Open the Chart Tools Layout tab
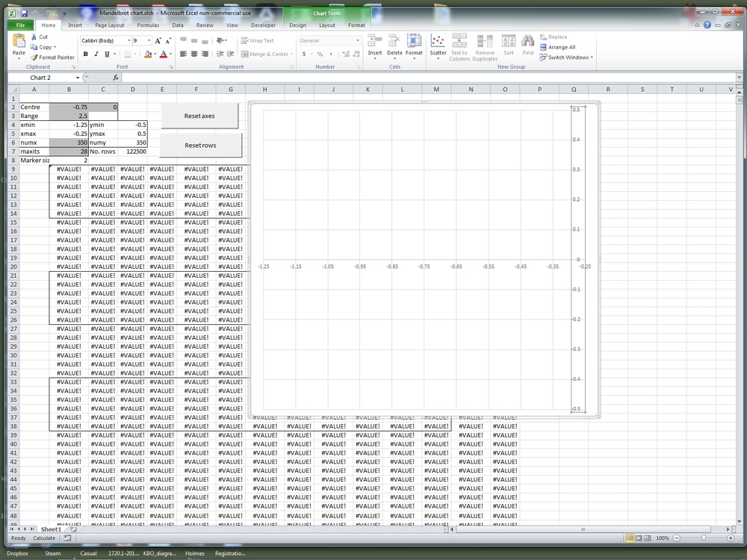 point(327,25)
